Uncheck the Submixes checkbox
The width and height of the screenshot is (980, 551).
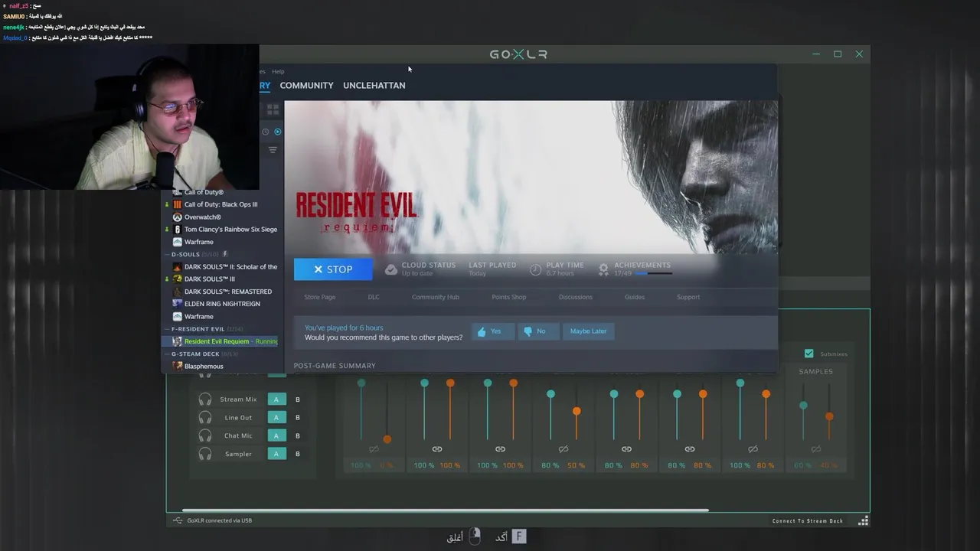click(809, 354)
